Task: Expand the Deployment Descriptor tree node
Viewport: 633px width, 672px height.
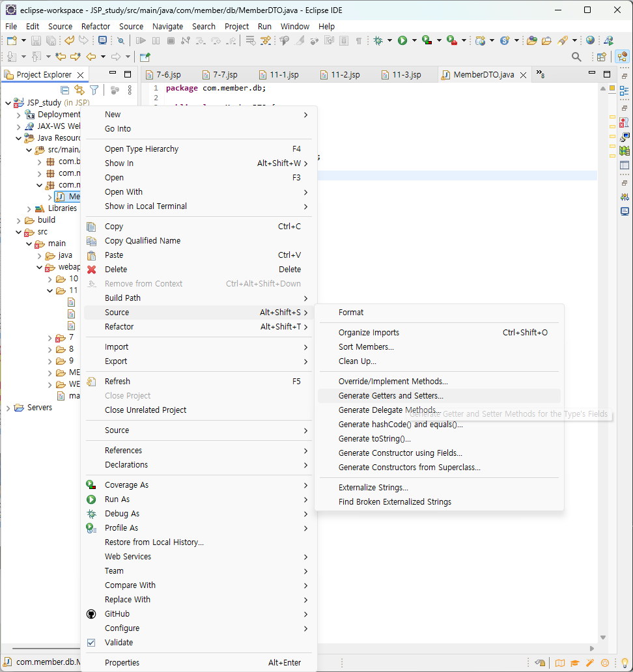Action: pyautogui.click(x=18, y=115)
